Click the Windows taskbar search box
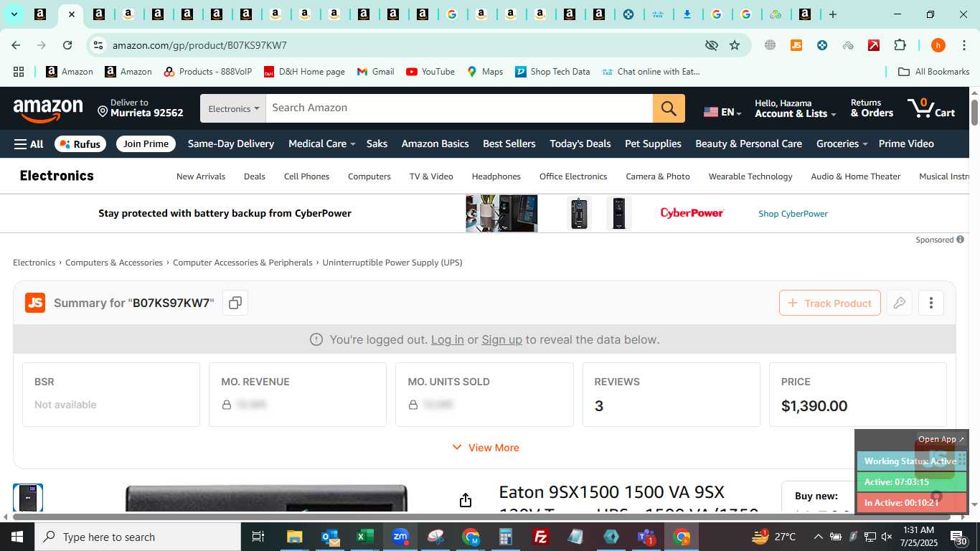The width and height of the screenshot is (980, 551). 138,537
